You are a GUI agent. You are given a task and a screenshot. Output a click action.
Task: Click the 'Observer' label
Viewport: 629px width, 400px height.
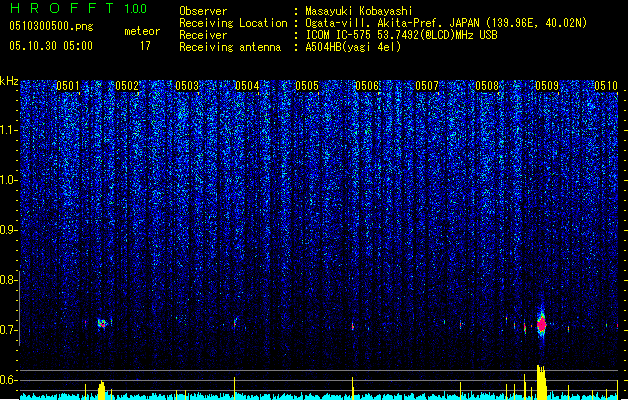tap(203, 11)
